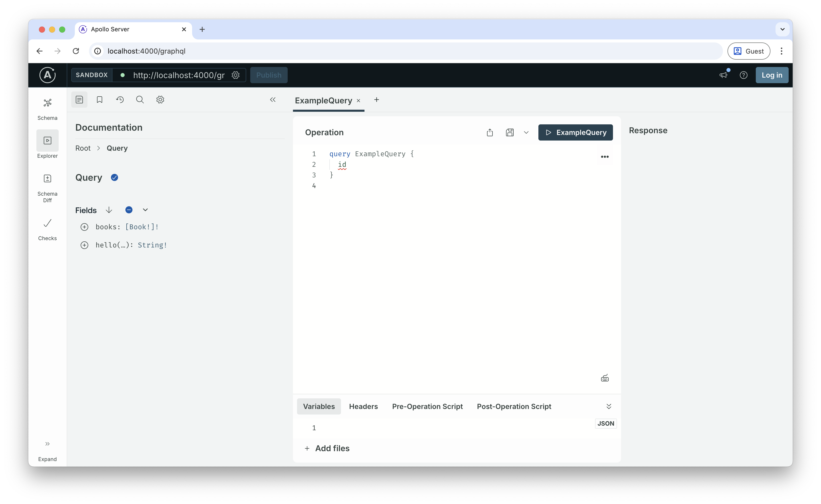Add a new operation tab
This screenshot has height=504, width=821.
coord(376,100)
